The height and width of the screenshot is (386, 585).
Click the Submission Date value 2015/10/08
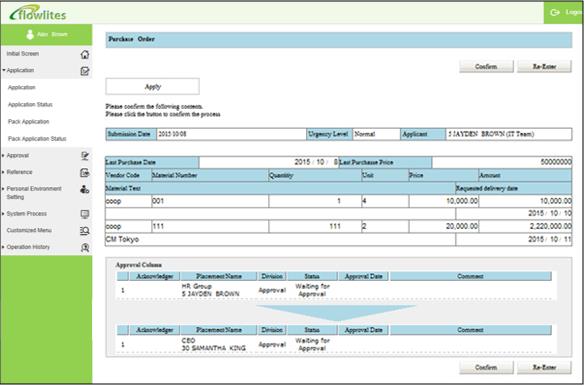(x=231, y=134)
